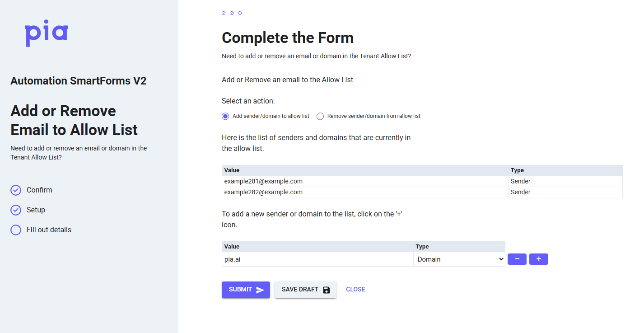Click the Setup step checkmark icon
644x333 pixels.
point(16,210)
